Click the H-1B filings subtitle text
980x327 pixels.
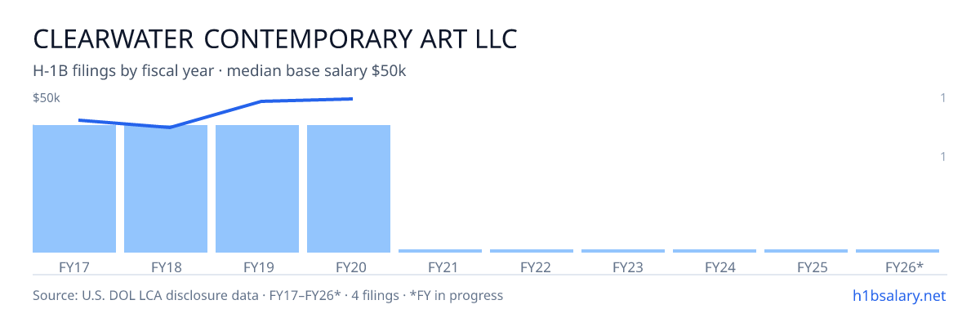click(220, 71)
